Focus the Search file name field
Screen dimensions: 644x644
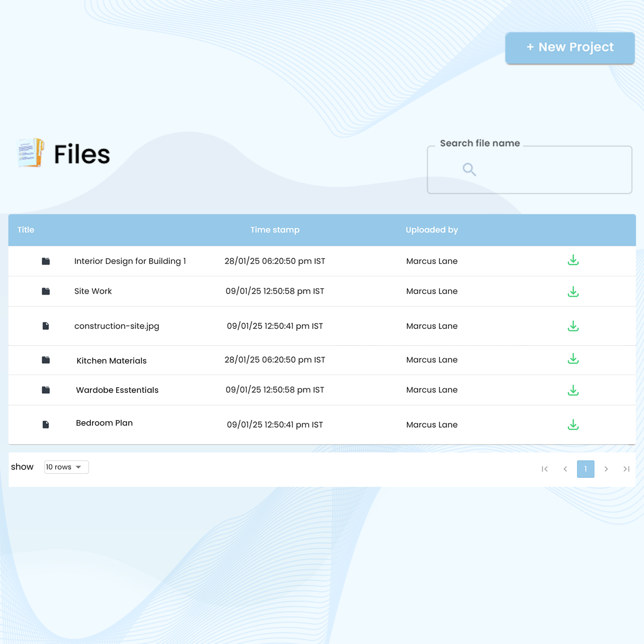[529, 170]
